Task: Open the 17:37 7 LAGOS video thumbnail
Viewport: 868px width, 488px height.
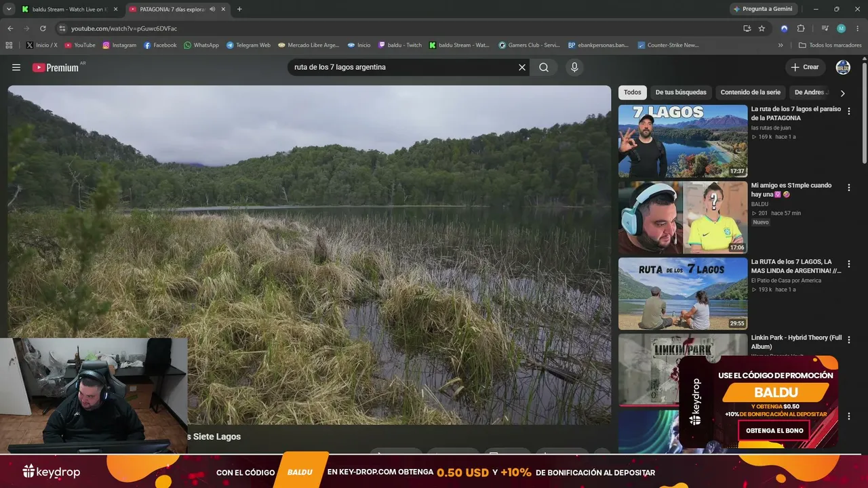Action: 683,141
